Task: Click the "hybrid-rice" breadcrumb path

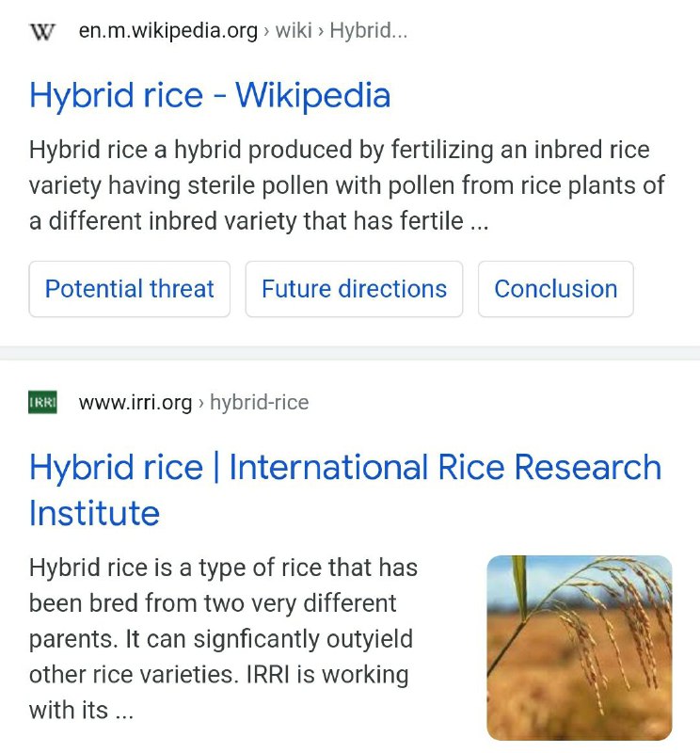Action: coord(259,403)
